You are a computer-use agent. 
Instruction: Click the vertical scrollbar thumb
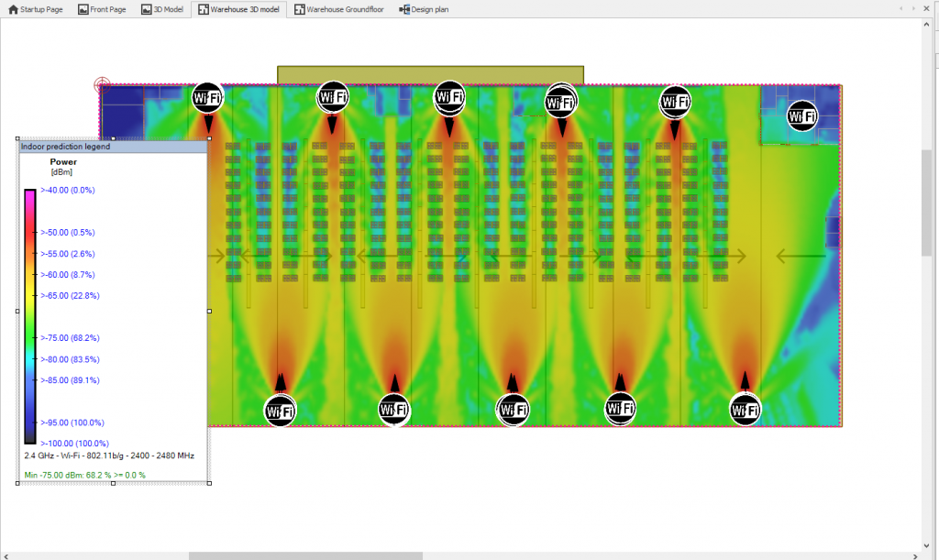(926, 203)
